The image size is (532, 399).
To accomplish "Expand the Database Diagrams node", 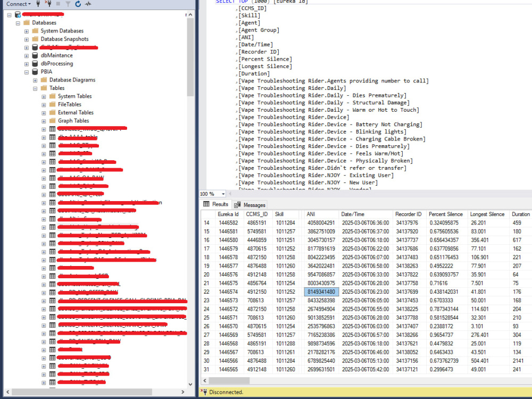I will 35,80.
